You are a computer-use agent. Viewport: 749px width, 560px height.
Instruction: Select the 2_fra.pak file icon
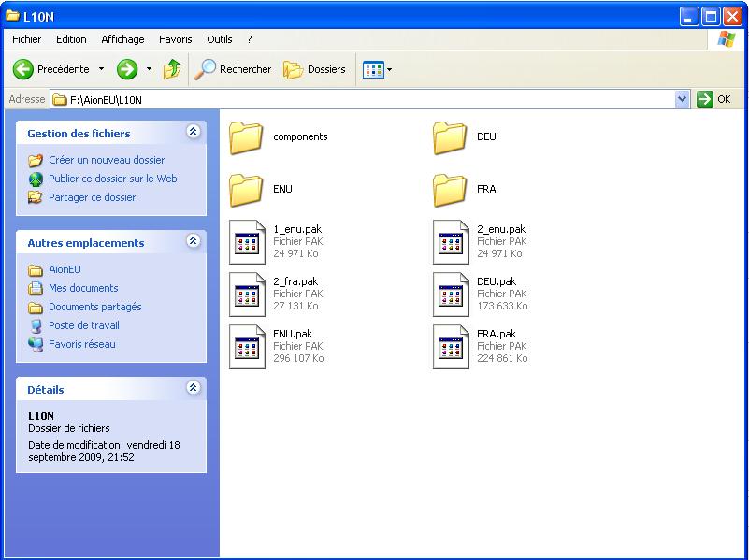click(x=247, y=294)
